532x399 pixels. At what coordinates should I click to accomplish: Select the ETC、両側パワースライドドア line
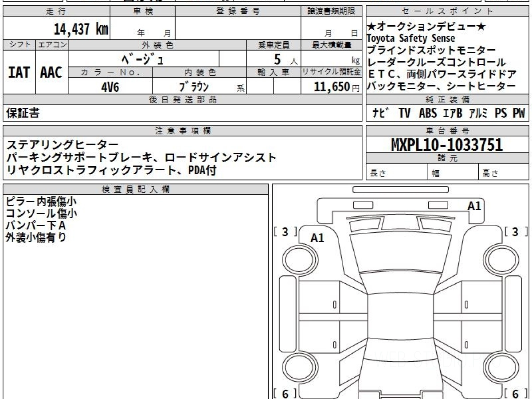(x=442, y=74)
